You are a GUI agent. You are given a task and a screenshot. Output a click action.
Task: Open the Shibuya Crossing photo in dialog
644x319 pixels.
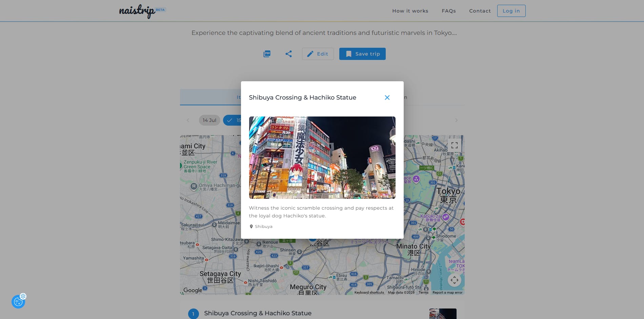[322, 157]
